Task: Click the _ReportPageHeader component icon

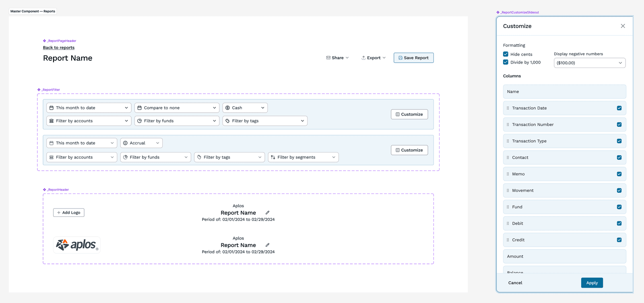Action: (45, 41)
